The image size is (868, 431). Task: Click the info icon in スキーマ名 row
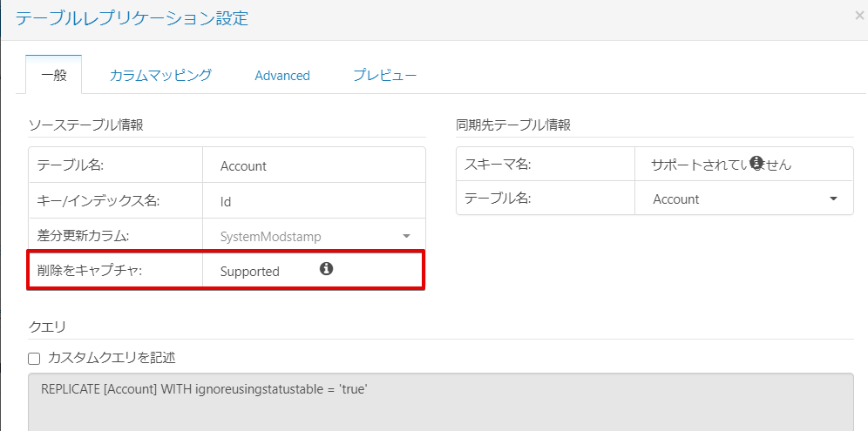pos(756,162)
